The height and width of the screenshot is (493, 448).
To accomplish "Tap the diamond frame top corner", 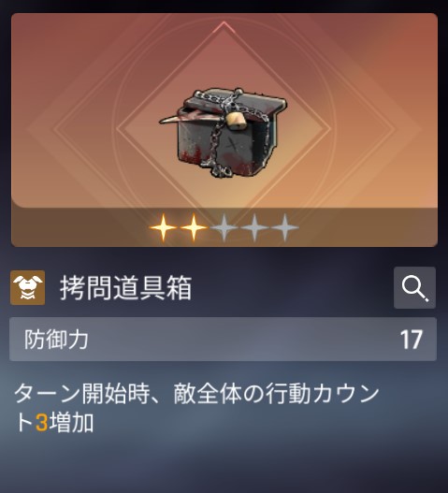I will pos(224,25).
